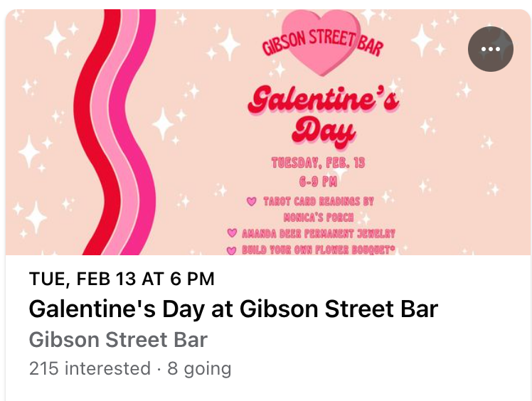
Task: View the 215 interested count
Action: pos(90,368)
